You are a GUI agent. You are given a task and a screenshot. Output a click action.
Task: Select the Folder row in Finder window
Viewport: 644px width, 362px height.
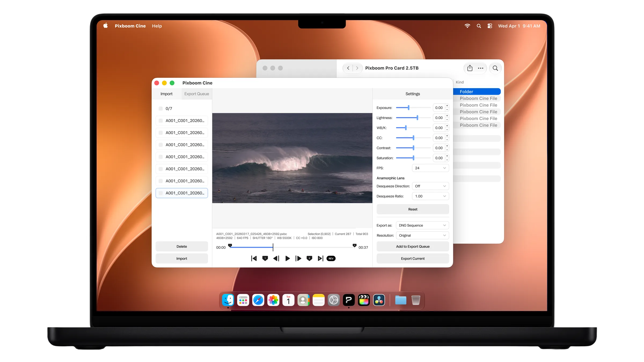477,92
